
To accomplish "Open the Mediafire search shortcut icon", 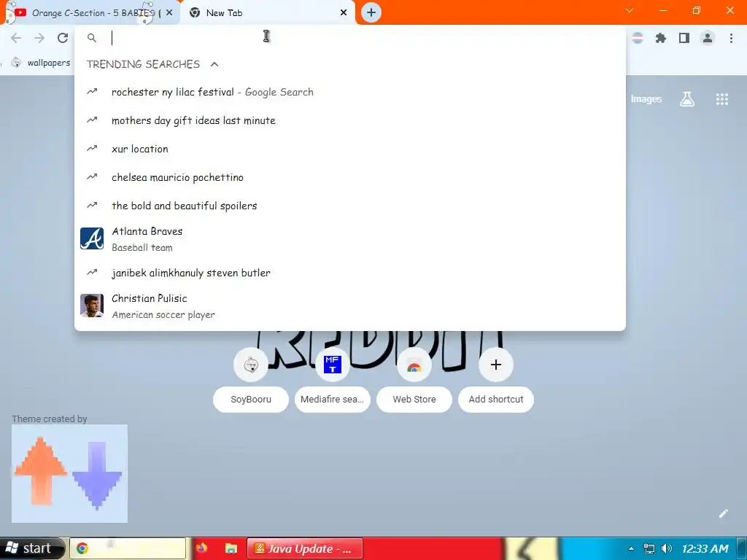I will (333, 365).
